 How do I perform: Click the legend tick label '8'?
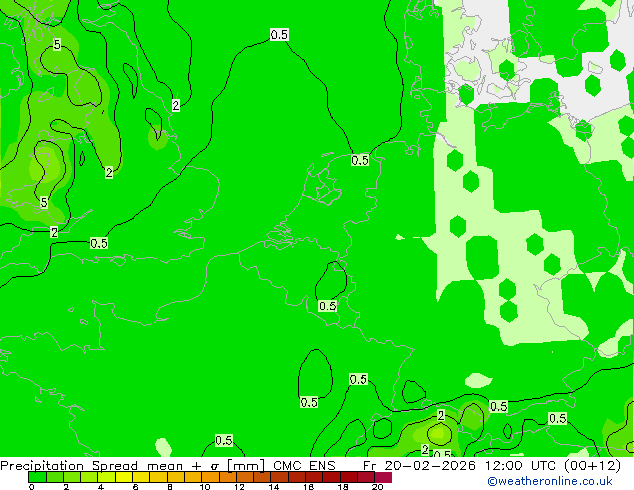tap(170, 487)
